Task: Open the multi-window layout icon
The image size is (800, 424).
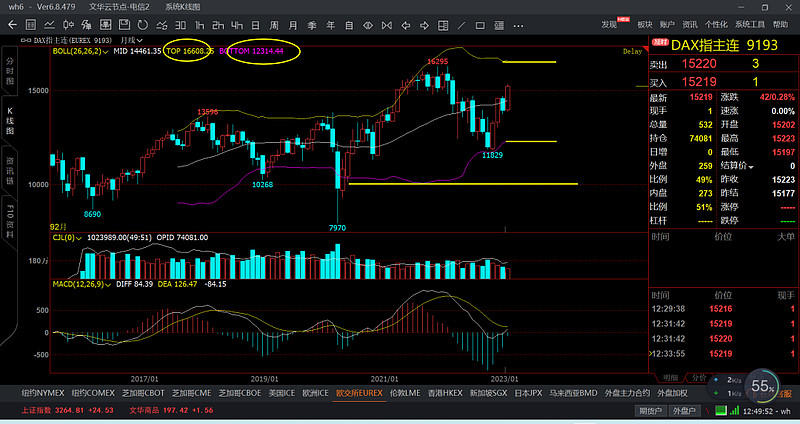Action: pyautogui.click(x=443, y=25)
